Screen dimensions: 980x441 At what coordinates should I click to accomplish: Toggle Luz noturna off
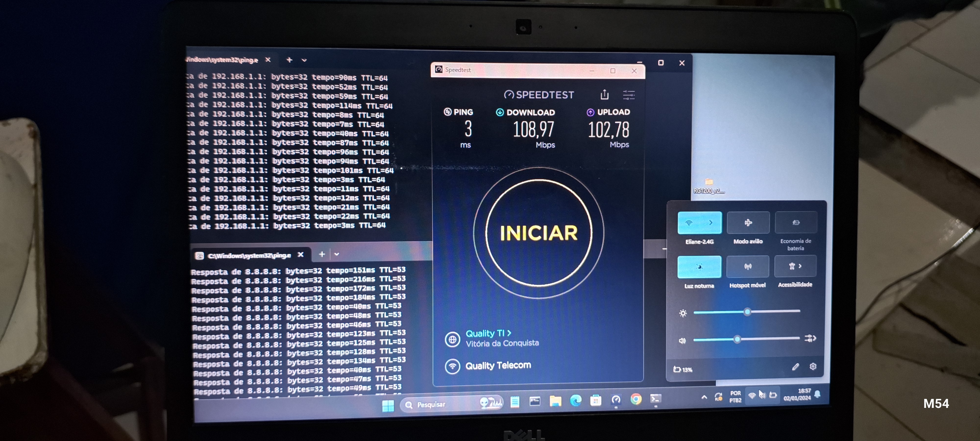699,267
